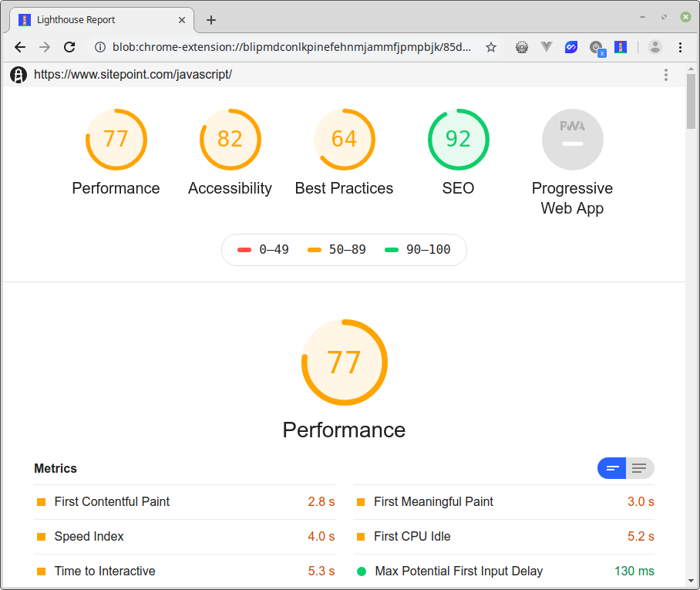Switch metrics to expanded description view
This screenshot has height=590, width=700.
(x=639, y=468)
